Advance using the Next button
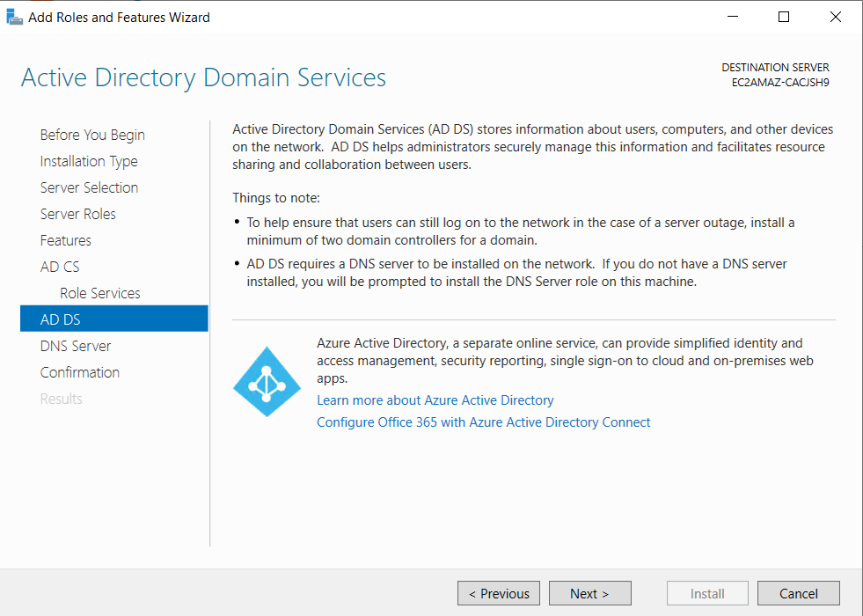This screenshot has width=863, height=616. pos(589,593)
